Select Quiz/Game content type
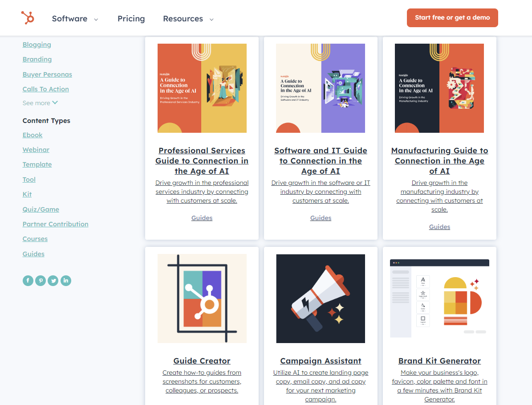 click(x=41, y=209)
